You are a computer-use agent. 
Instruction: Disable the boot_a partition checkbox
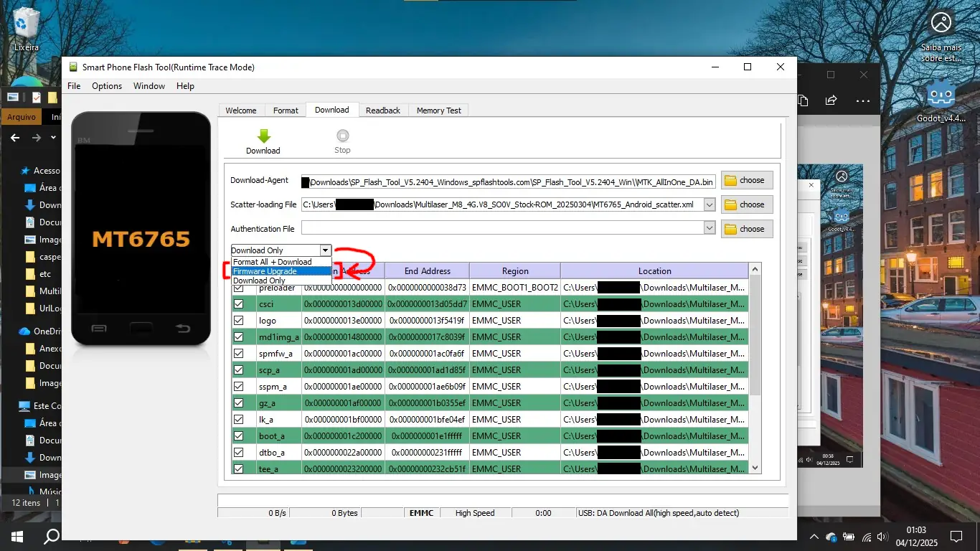click(x=239, y=436)
